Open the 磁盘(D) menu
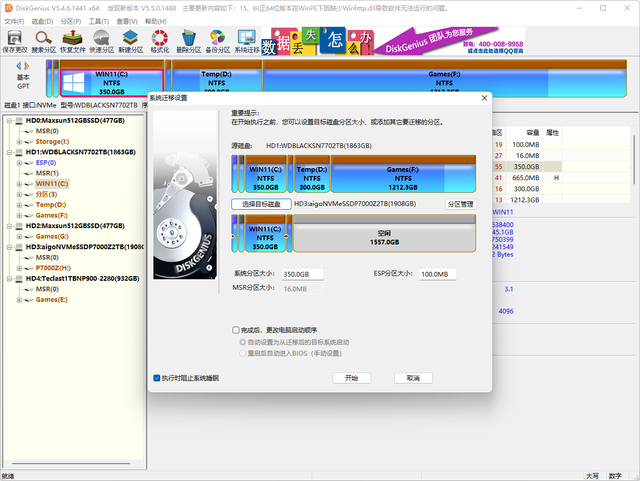This screenshot has height=481, width=640. pyautogui.click(x=42, y=21)
